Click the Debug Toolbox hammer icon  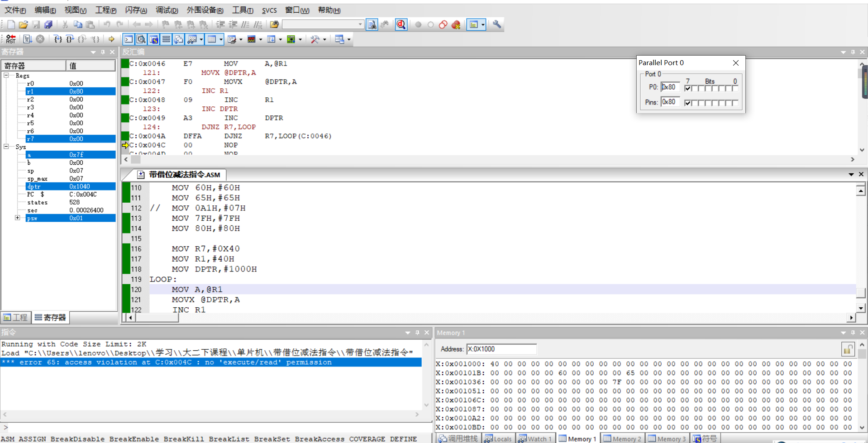(x=315, y=39)
